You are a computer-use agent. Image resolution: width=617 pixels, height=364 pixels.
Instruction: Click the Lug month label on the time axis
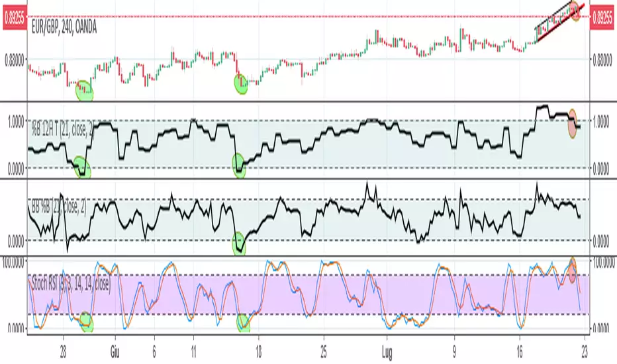[387, 353]
